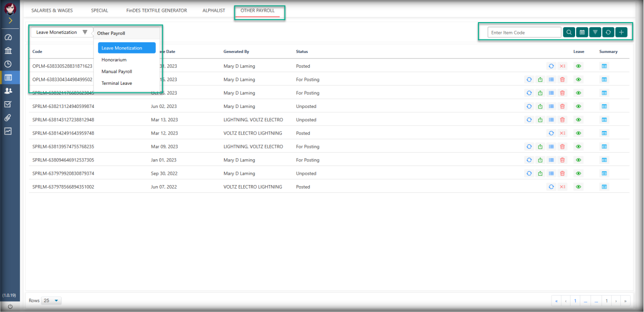Delete the Jun 02, 2023 unposted payroll

pyautogui.click(x=562, y=106)
